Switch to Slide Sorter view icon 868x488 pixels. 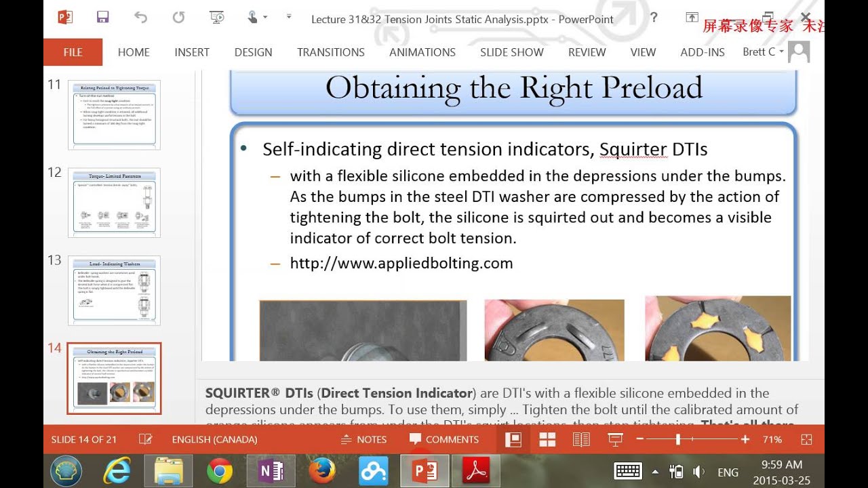click(547, 440)
